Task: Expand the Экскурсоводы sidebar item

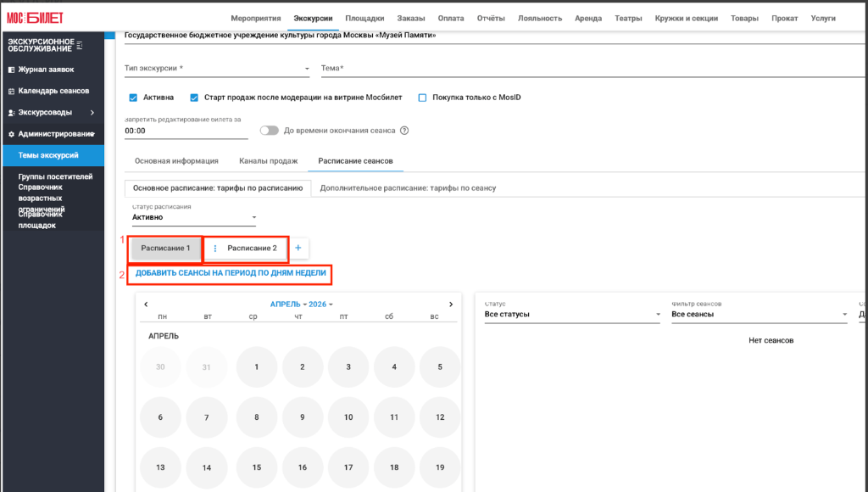Action: click(53, 113)
